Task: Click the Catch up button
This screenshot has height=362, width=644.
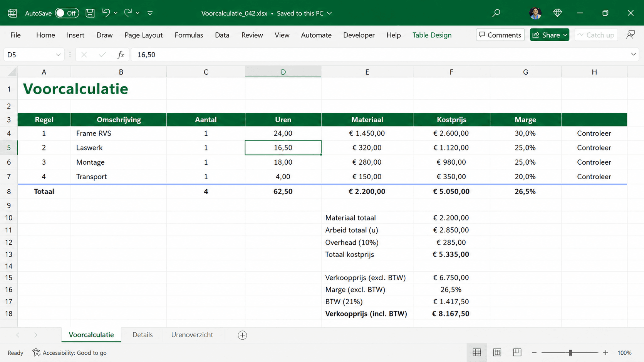Action: tap(596, 35)
